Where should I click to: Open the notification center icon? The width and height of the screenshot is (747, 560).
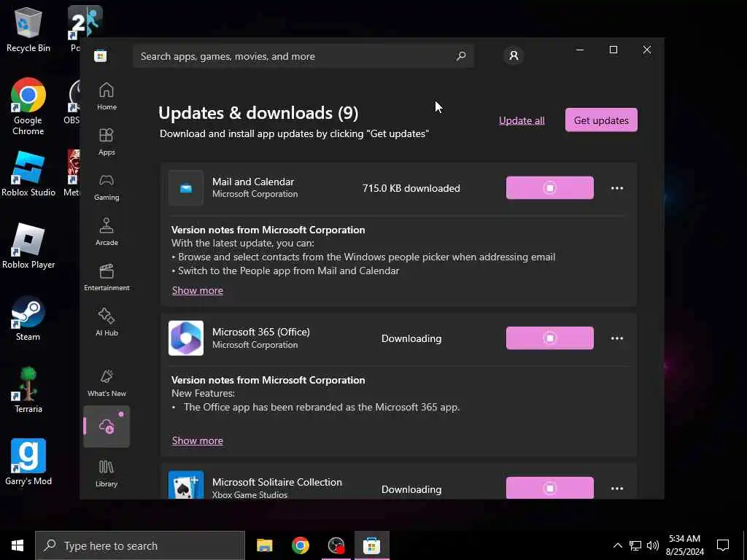[x=723, y=545]
